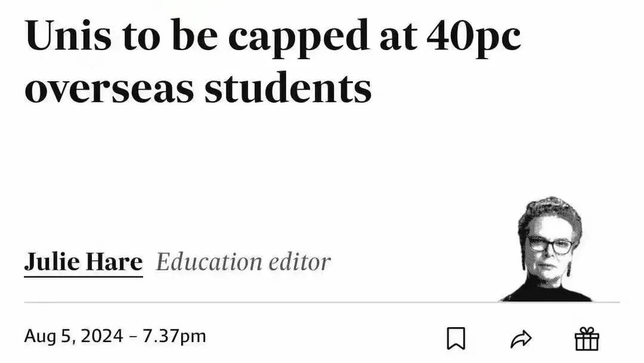
Task: Open Julie Hare's author page
Action: pyautogui.click(x=83, y=262)
